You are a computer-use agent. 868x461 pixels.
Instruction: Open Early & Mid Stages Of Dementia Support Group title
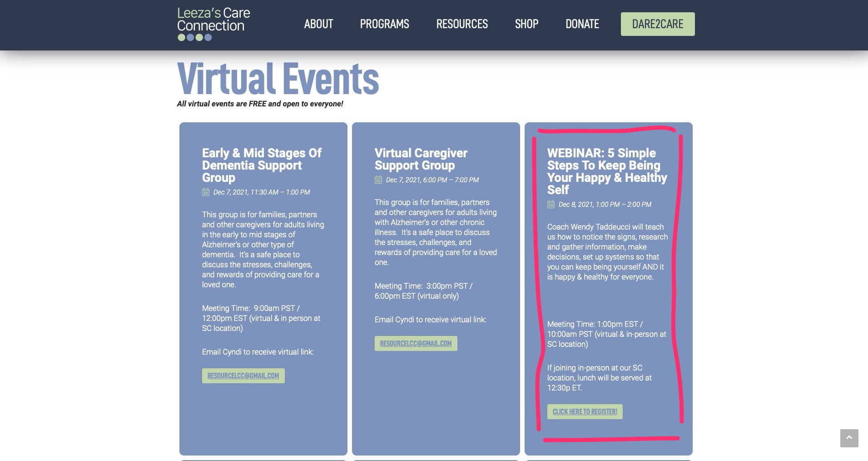click(262, 165)
